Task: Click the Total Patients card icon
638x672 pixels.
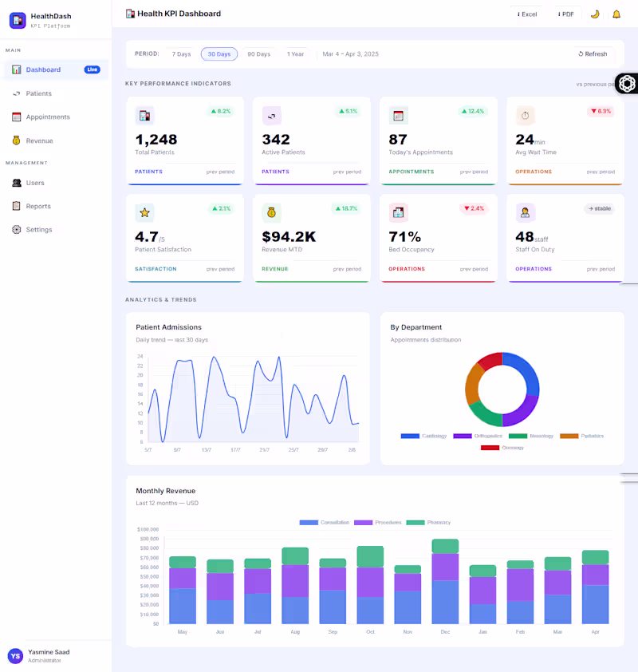Action: pos(144,116)
